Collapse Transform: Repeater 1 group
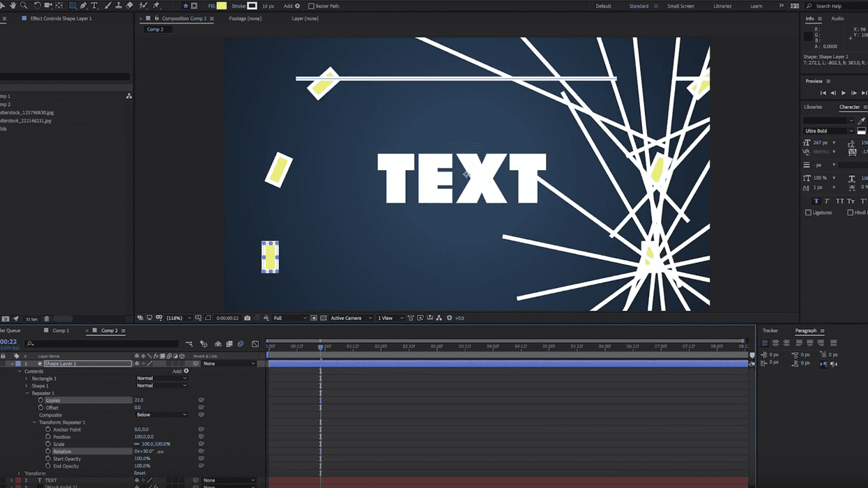Viewport: 868px width, 488px height. [x=34, y=422]
